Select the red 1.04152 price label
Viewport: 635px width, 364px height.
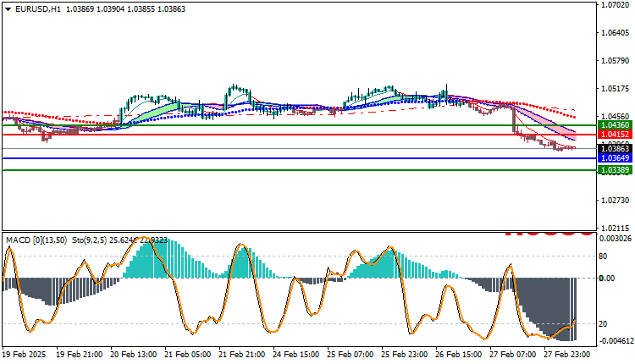pos(615,135)
